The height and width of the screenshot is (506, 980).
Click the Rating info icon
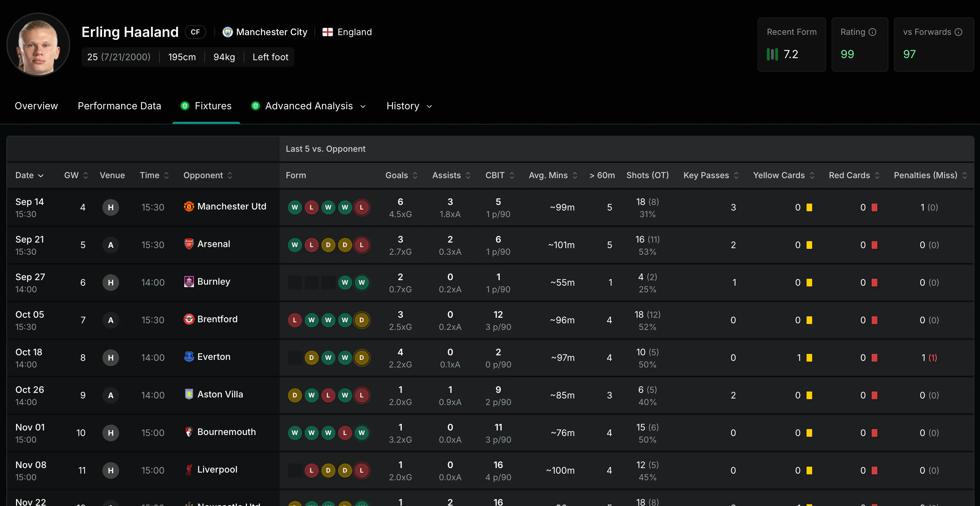tap(872, 32)
